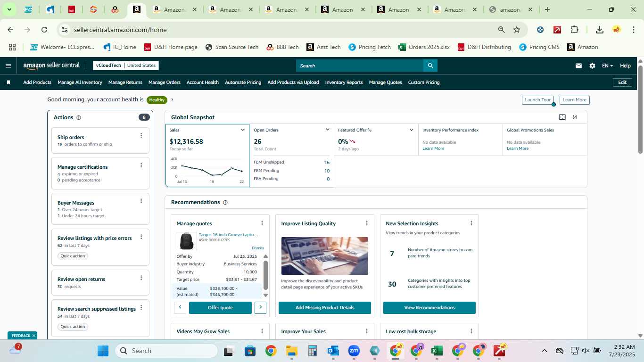Open Review open returns options menu
Image resolution: width=644 pixels, height=362 pixels.
141,278
